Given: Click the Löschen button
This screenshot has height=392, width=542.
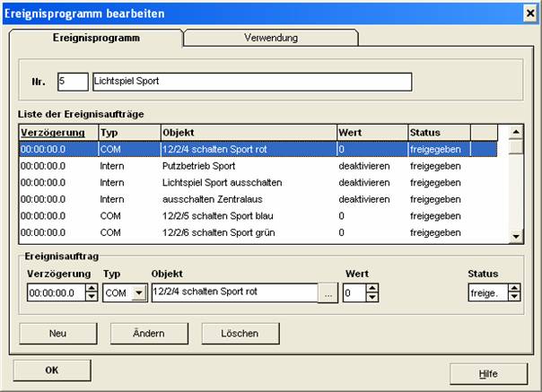Looking at the screenshot, I should pyautogui.click(x=230, y=333).
